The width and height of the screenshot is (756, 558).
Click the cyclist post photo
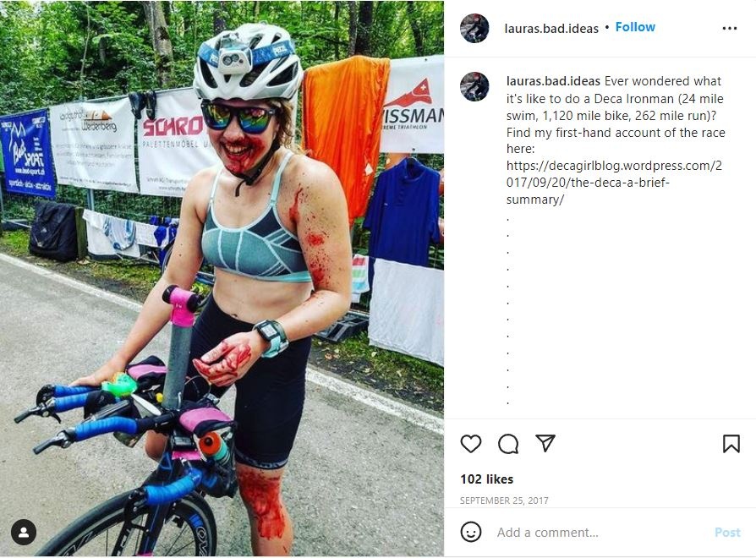(x=222, y=279)
